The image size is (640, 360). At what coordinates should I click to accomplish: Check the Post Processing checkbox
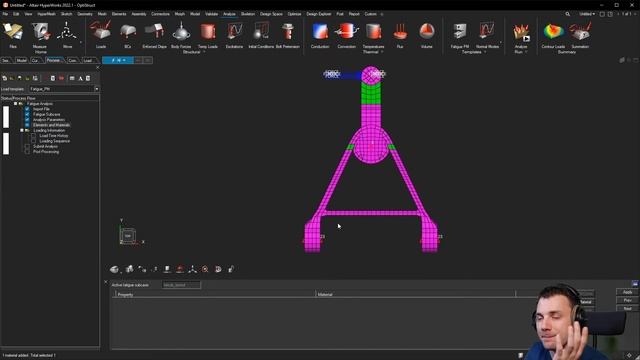tap(27, 151)
